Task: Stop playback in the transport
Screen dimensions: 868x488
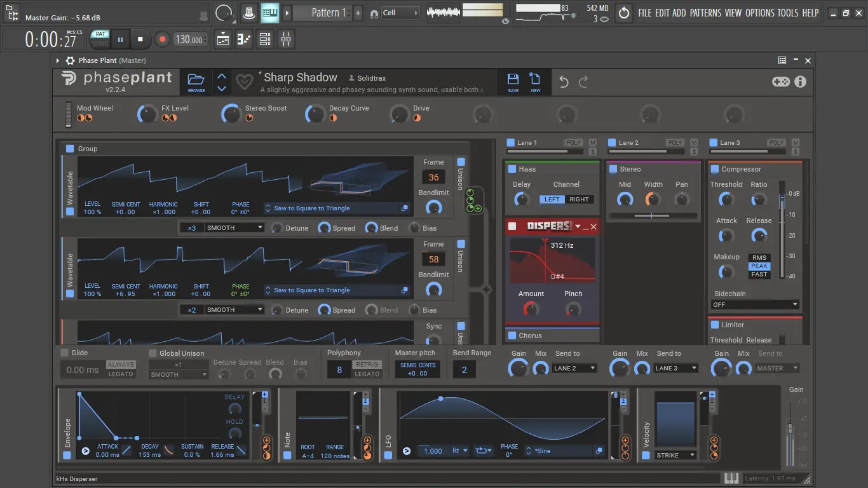Action: pos(140,39)
